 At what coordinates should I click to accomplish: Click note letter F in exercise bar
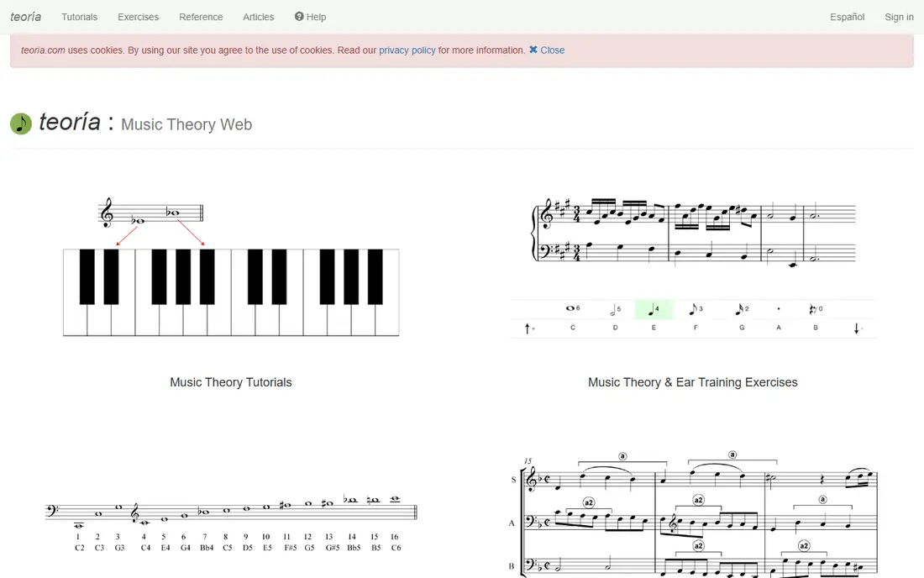point(696,328)
